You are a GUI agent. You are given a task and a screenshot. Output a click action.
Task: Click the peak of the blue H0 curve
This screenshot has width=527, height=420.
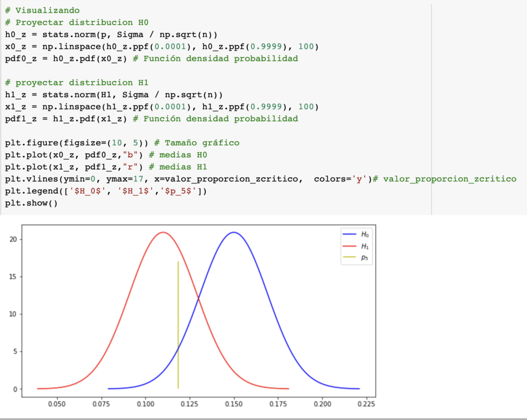tap(235, 232)
